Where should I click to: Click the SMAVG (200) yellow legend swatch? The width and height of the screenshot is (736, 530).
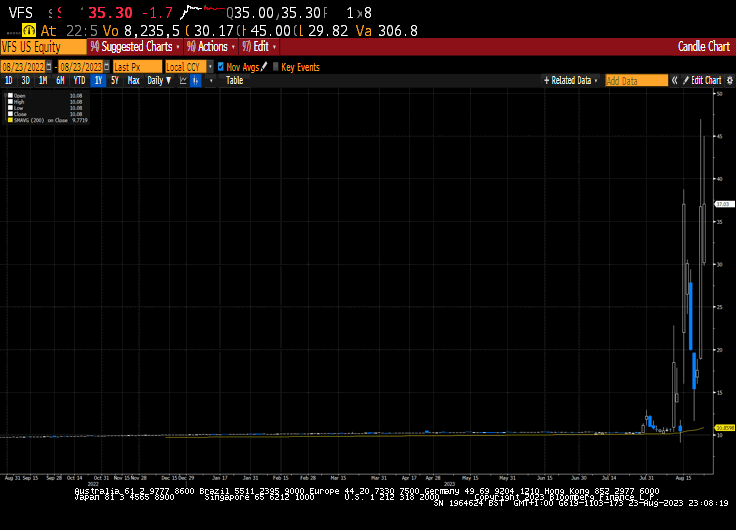pyautogui.click(x=10, y=120)
